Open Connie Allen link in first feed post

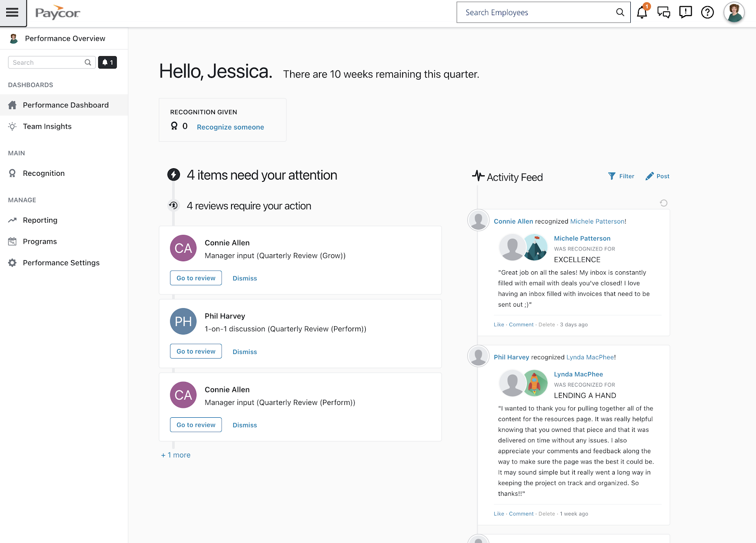click(513, 221)
